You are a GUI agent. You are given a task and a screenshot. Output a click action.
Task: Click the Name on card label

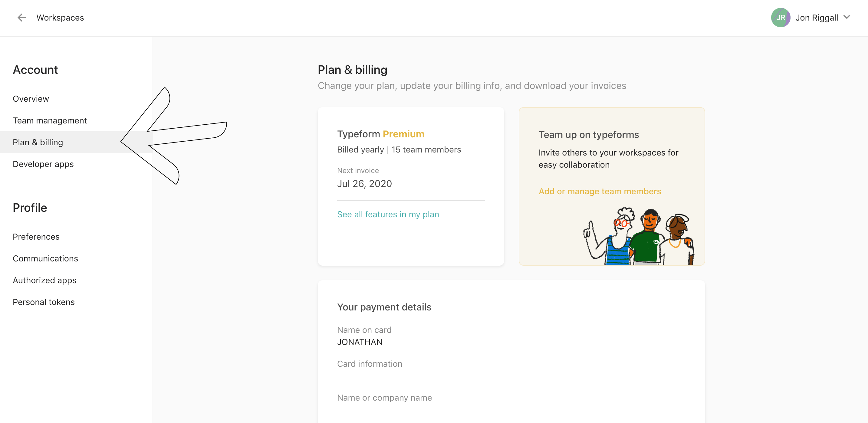coord(364,330)
